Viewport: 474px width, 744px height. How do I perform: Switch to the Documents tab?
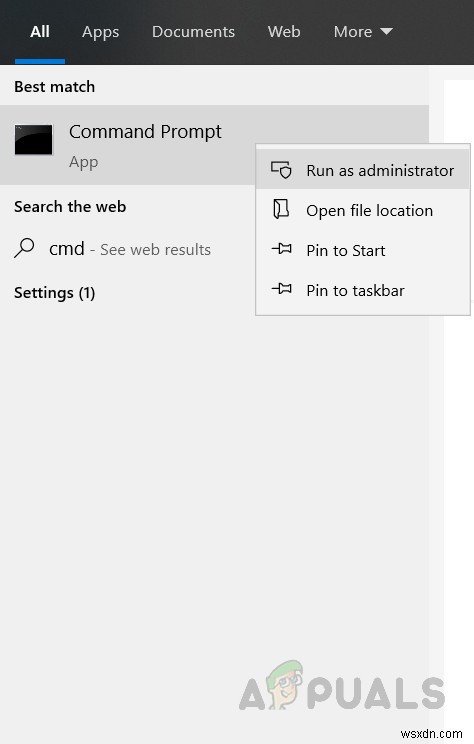pos(193,32)
